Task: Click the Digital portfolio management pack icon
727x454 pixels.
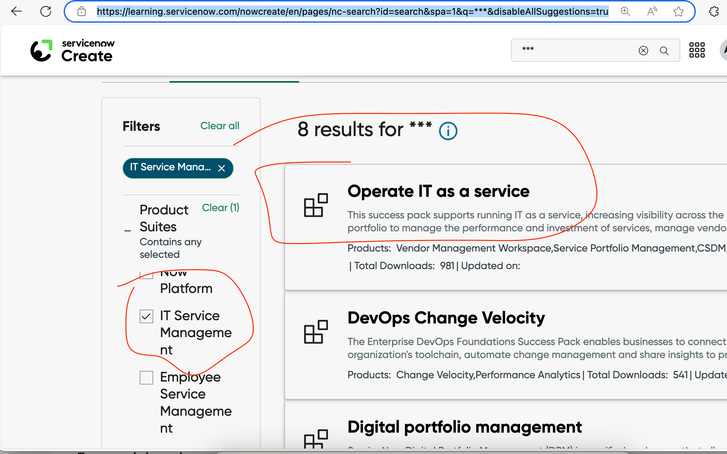Action: pyautogui.click(x=316, y=438)
